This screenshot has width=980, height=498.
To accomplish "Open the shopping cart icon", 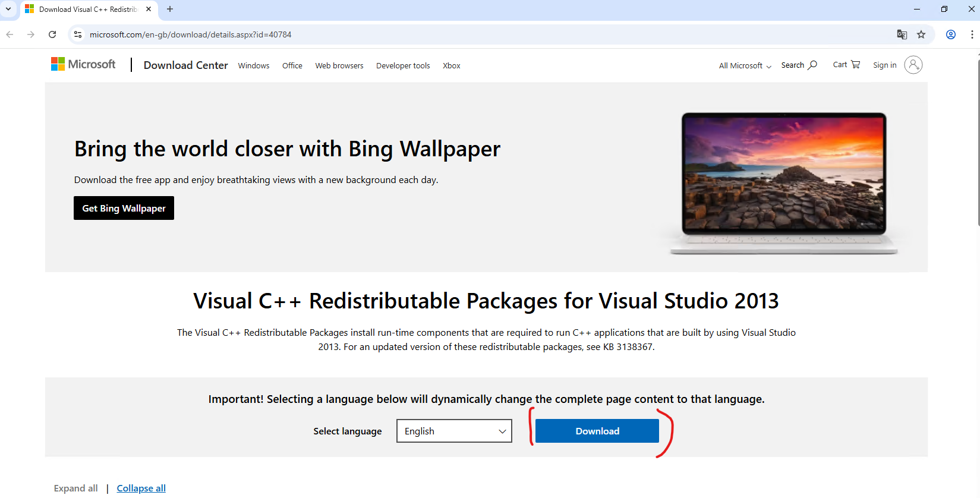I will [x=855, y=64].
